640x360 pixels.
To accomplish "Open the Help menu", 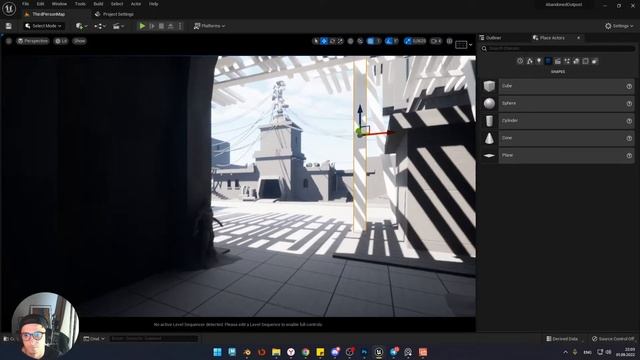I will tap(153, 4).
